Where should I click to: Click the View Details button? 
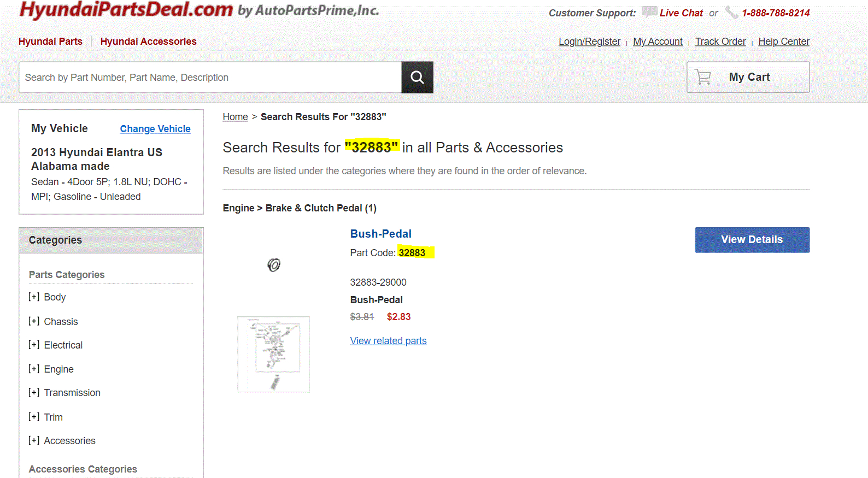pyautogui.click(x=752, y=240)
